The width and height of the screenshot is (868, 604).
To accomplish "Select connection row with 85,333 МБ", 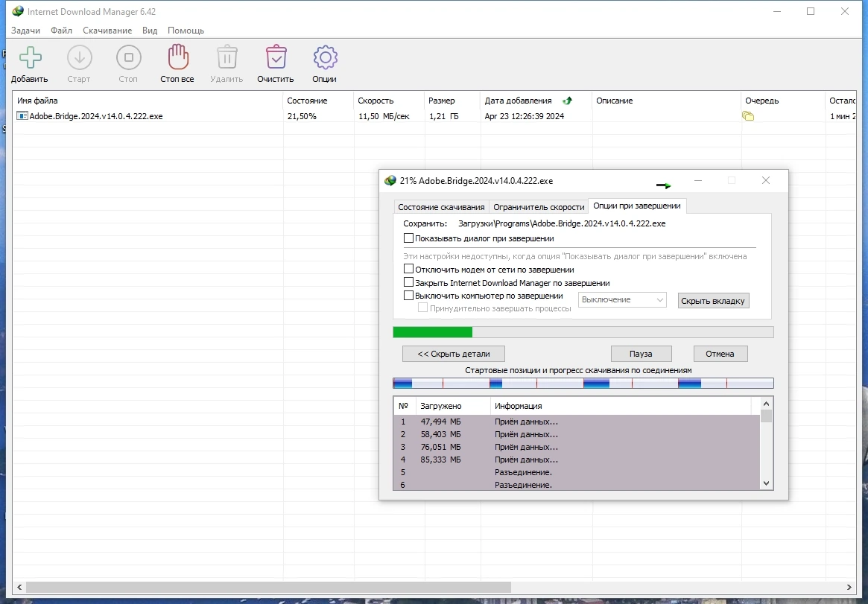I will coord(577,460).
